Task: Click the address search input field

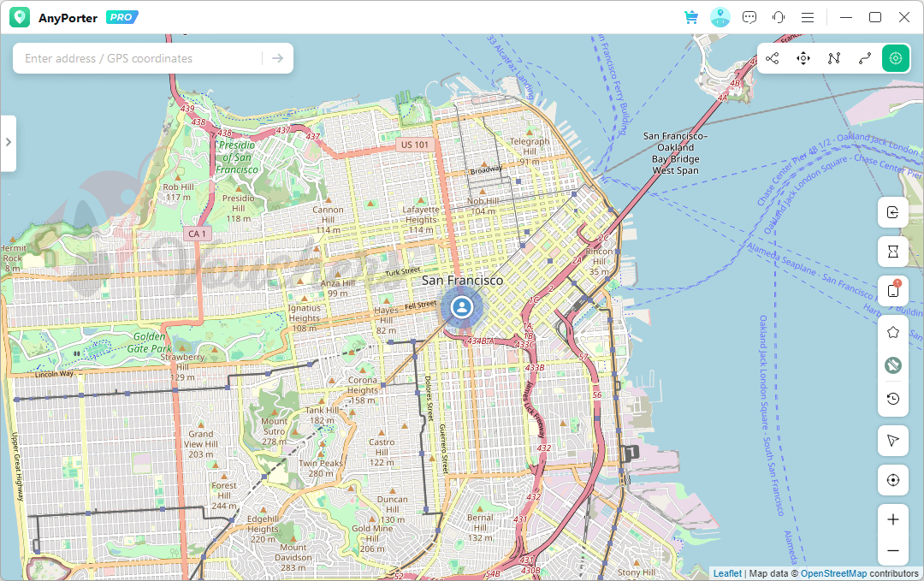Action: coord(137,58)
